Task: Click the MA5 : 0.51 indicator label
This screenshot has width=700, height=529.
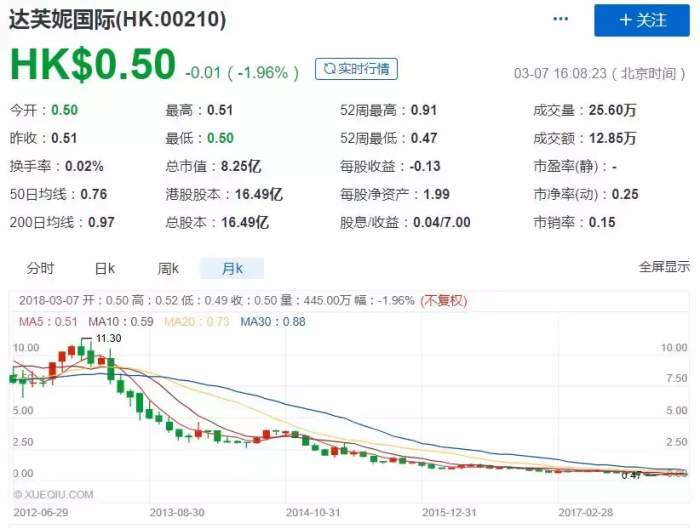Action: (x=48, y=322)
